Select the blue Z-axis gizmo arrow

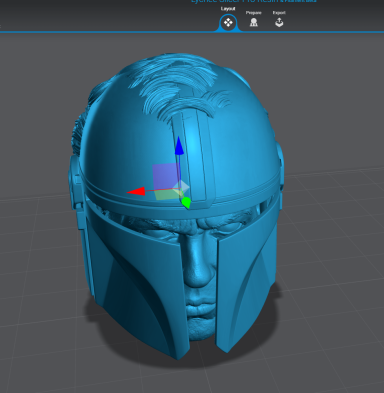pyautogui.click(x=179, y=146)
